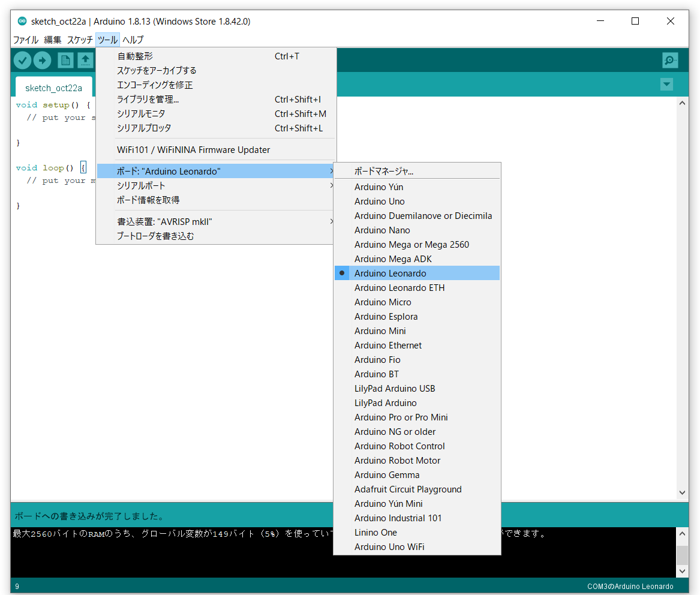700x595 pixels.
Task: Select Arduino Ethernet board
Action: 417,345
